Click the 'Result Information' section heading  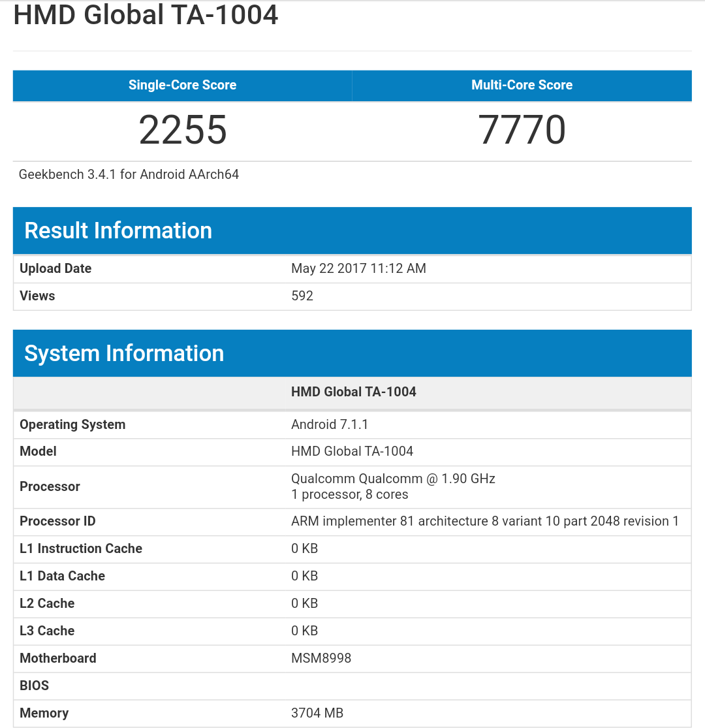(118, 230)
